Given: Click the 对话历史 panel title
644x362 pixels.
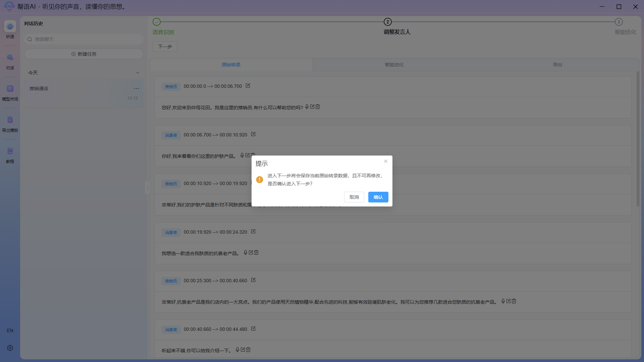Looking at the screenshot, I should 34,23.
